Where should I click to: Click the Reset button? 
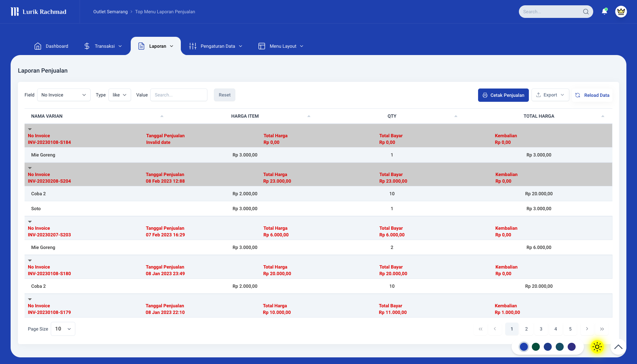(x=224, y=95)
